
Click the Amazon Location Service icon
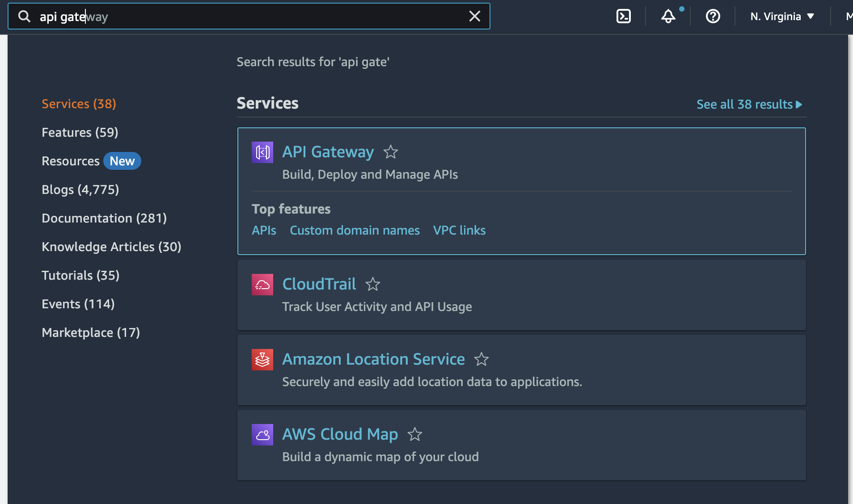(262, 359)
